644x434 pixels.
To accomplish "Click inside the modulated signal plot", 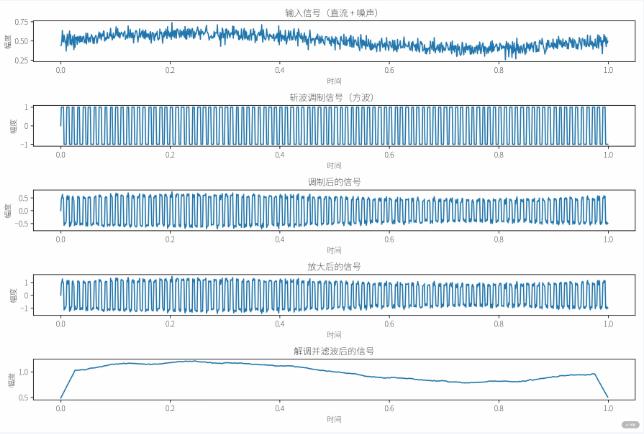I will 334,210.
